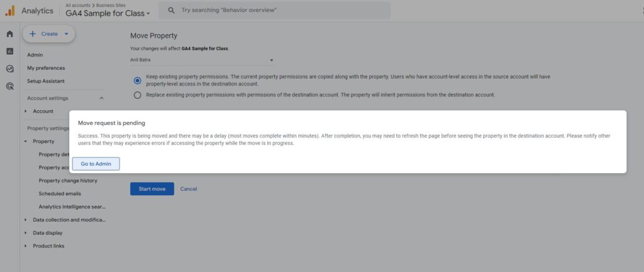Expand the Data display tree item
644x272 pixels.
(26, 233)
